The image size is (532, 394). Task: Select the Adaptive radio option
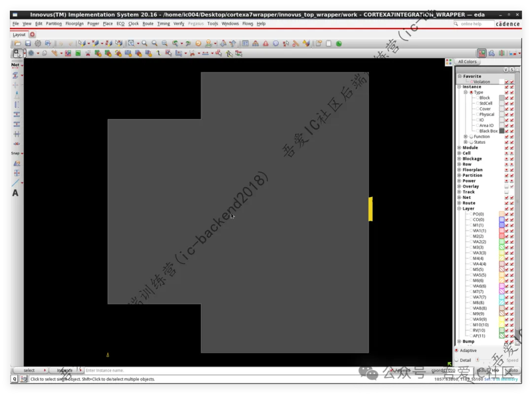click(x=457, y=350)
